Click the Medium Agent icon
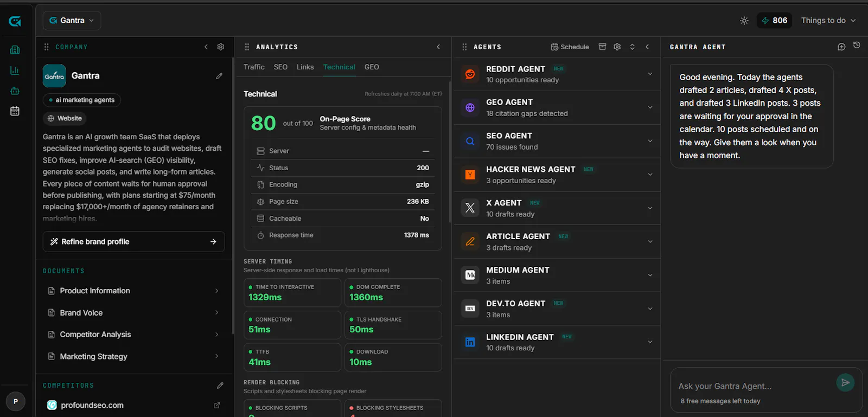Image resolution: width=868 pixels, height=417 pixels. click(470, 275)
